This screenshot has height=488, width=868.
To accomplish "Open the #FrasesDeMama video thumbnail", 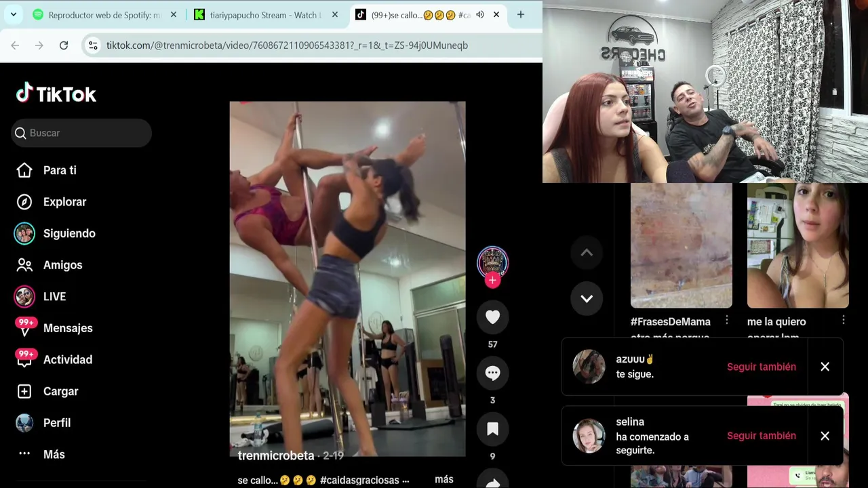I will [x=682, y=245].
